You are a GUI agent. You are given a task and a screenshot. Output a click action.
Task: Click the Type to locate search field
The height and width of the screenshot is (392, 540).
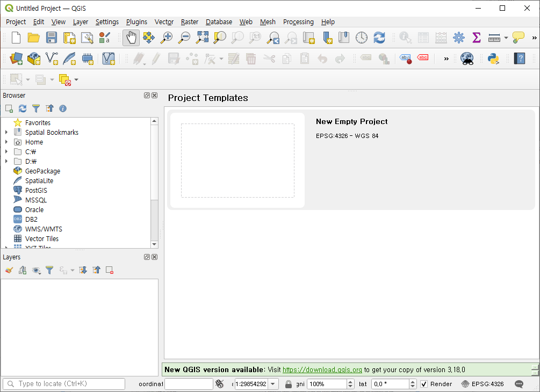click(64, 384)
